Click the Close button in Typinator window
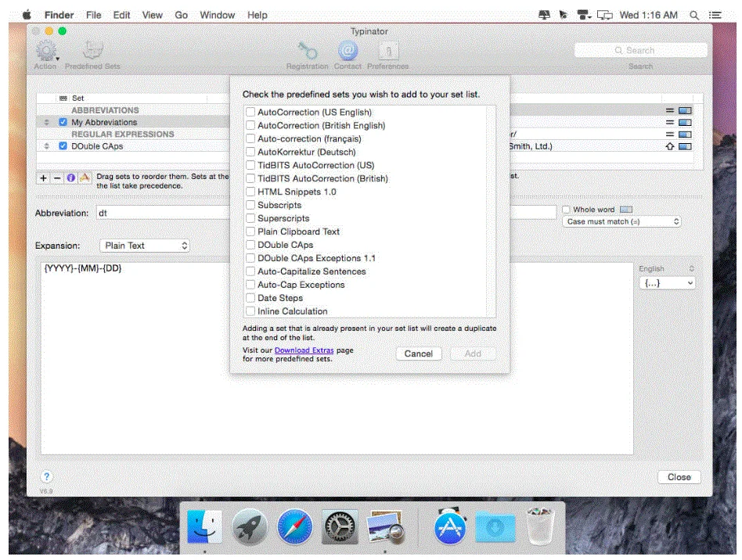 coord(679,477)
